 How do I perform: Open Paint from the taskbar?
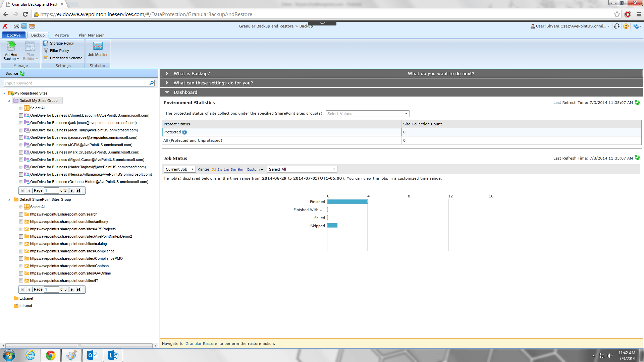[71, 355]
